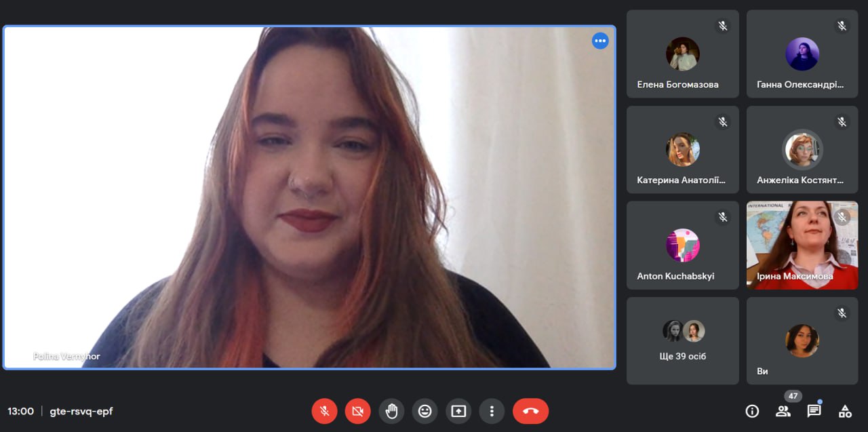The width and height of the screenshot is (868, 432).
Task: Leave the call with red hangup button
Action: click(530, 411)
